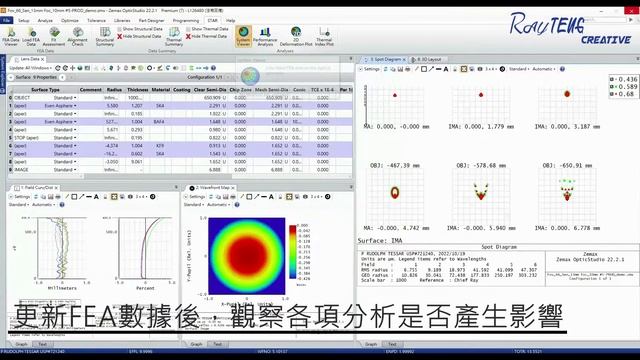
Task: Select the Wavefront Map tab
Action: tap(212, 188)
